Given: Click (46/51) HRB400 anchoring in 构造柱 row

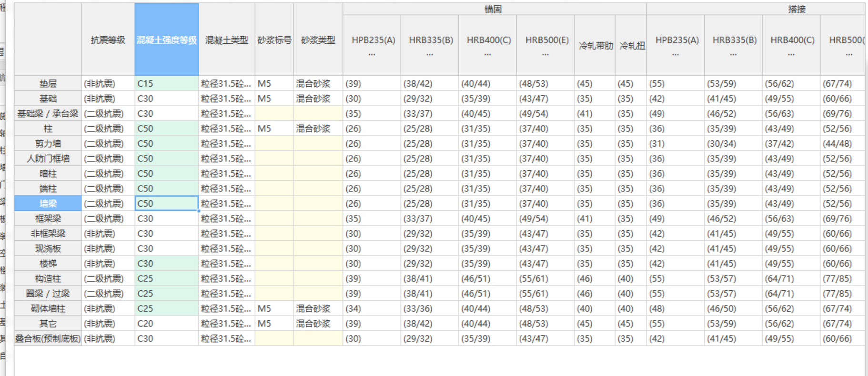Looking at the screenshot, I should [x=488, y=278].
